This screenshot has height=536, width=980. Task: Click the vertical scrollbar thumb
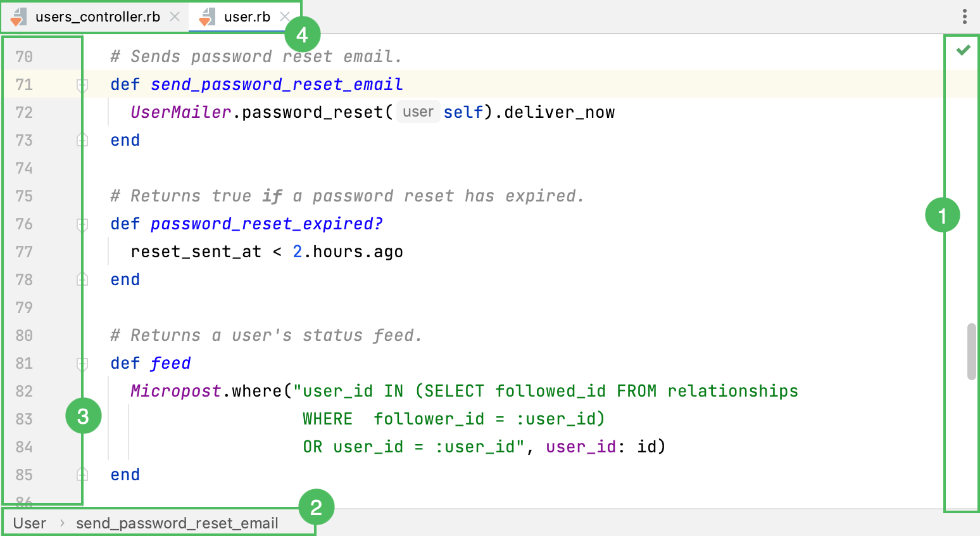[x=972, y=352]
